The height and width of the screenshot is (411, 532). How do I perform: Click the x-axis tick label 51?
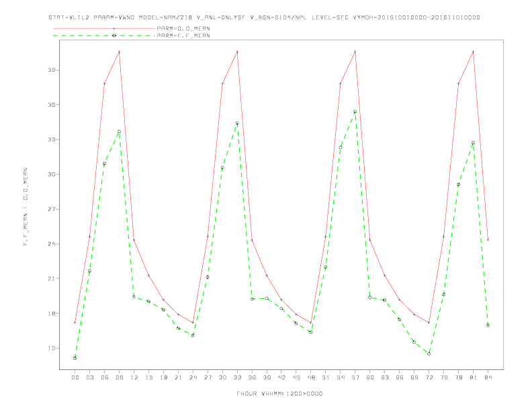[x=326, y=377]
